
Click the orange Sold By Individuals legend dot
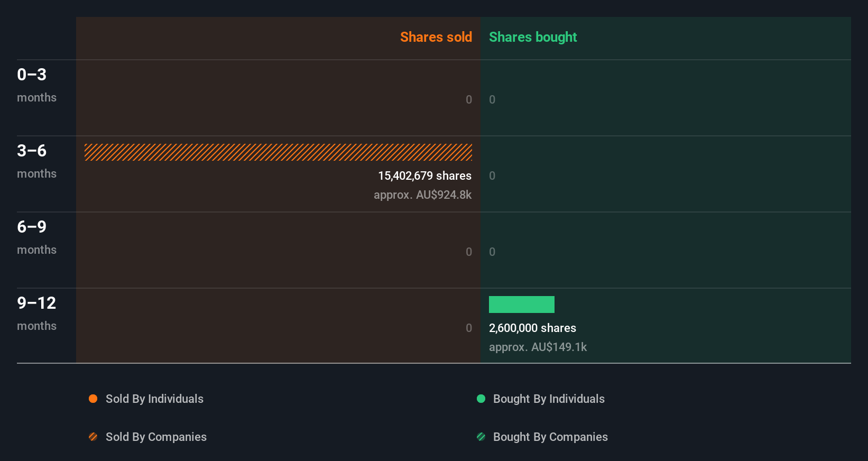tap(93, 399)
